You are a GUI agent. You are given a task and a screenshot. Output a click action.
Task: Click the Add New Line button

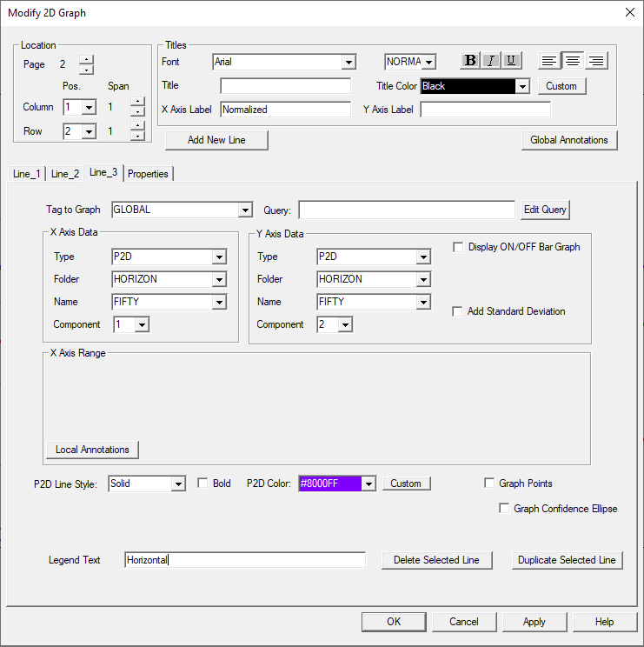[x=216, y=141]
